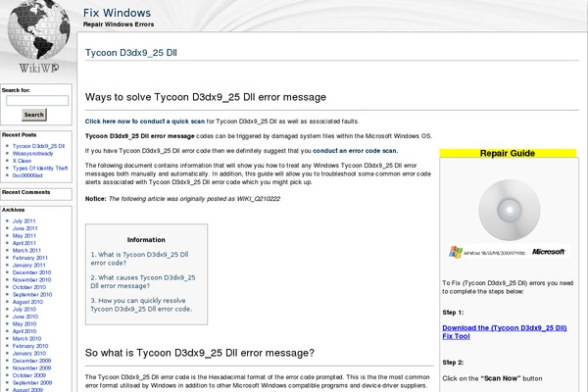Open the November 2010 archive
This screenshot has width=588, height=392.
coord(31,280)
